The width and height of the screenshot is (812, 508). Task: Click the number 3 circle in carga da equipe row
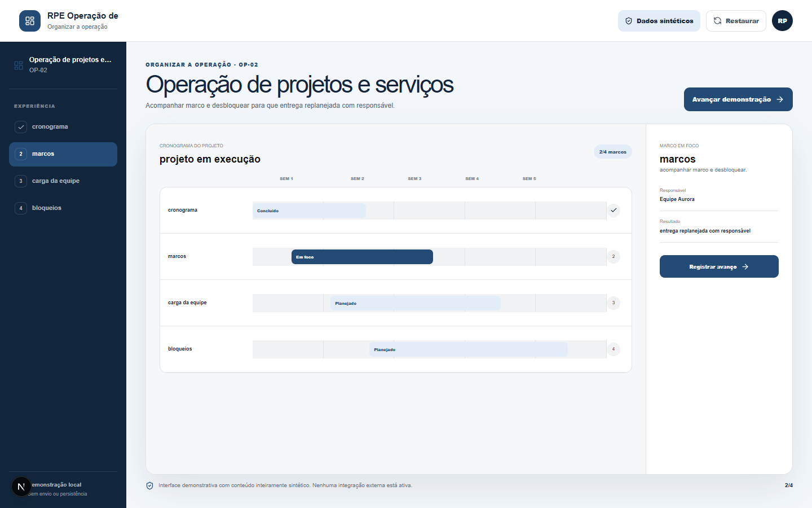(x=614, y=303)
